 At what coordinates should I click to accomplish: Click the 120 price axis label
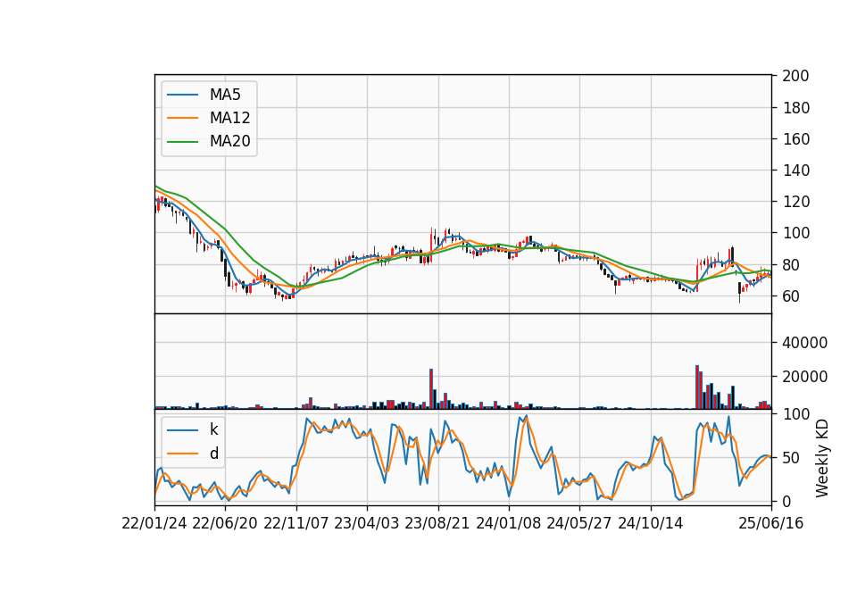pyautogui.click(x=795, y=202)
